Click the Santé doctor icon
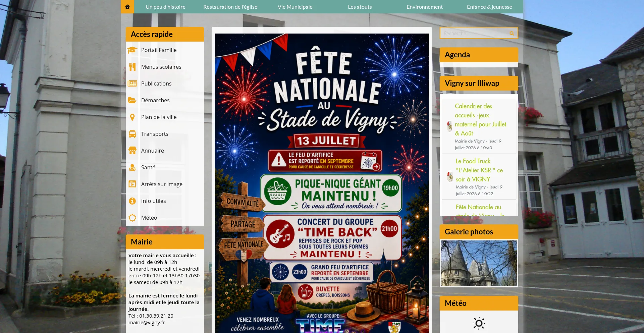This screenshot has width=644, height=333. pos(132,167)
